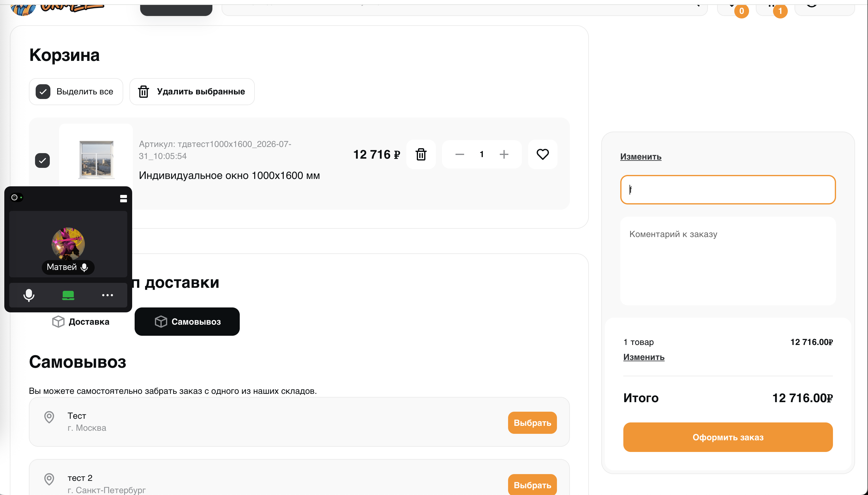
Task: Increase item quantity with plus button
Action: click(x=504, y=154)
